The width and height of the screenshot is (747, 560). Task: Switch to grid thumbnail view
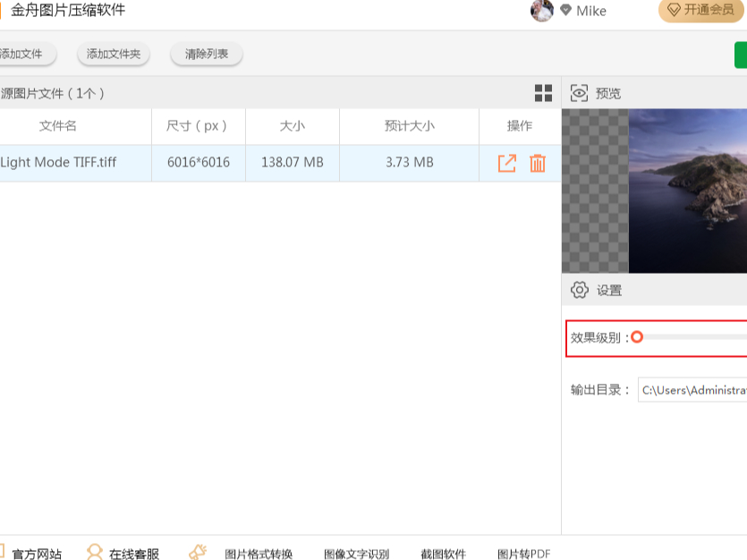pyautogui.click(x=543, y=93)
